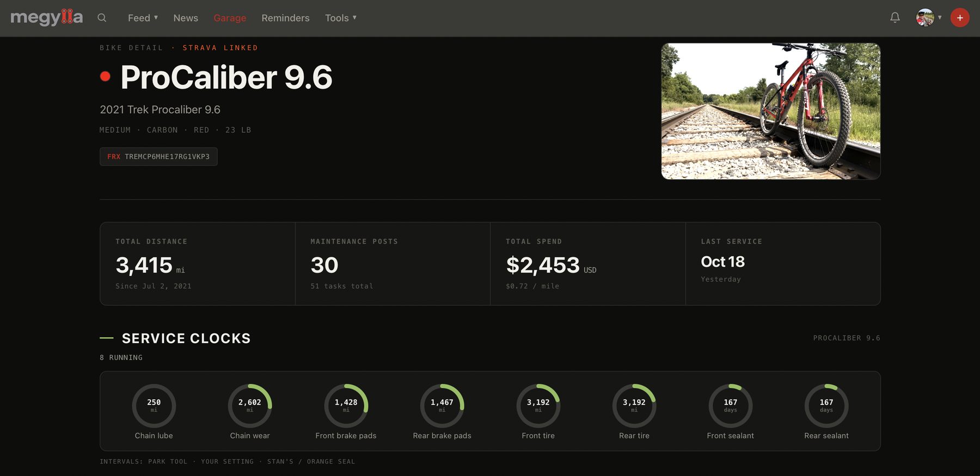Image resolution: width=980 pixels, height=476 pixels.
Task: Click the red plus add button
Action: (960, 18)
